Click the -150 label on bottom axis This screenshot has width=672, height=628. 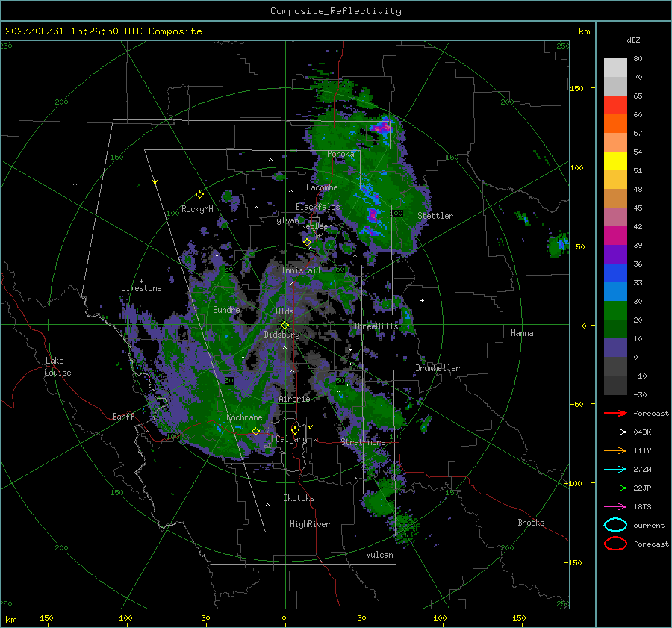tap(44, 618)
